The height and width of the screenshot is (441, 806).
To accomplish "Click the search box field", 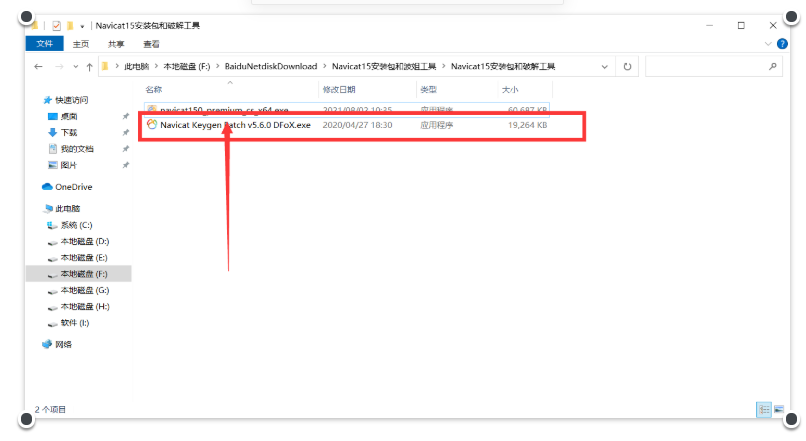I will tap(714, 66).
